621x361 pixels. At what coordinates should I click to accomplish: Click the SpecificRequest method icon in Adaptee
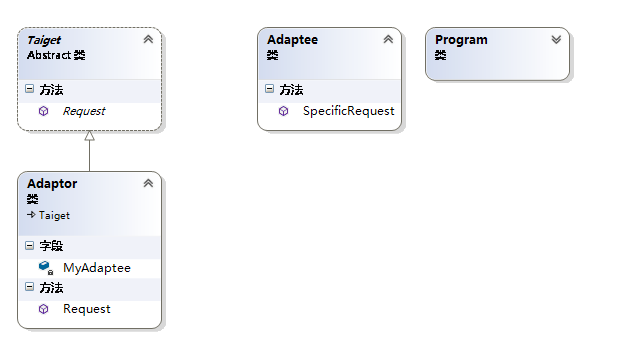coord(284,111)
